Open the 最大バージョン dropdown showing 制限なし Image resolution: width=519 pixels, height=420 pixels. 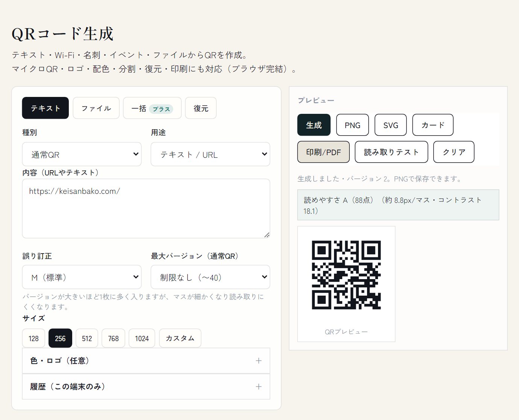[211, 277]
